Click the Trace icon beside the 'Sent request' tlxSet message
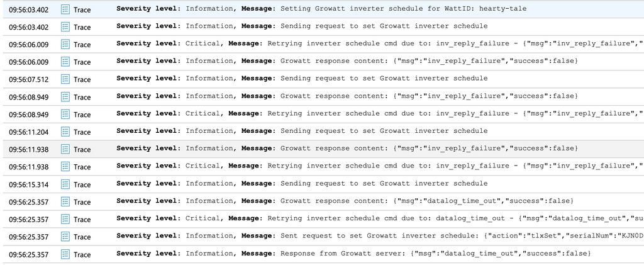Viewport: 644px width, 265px height. pyautogui.click(x=65, y=237)
